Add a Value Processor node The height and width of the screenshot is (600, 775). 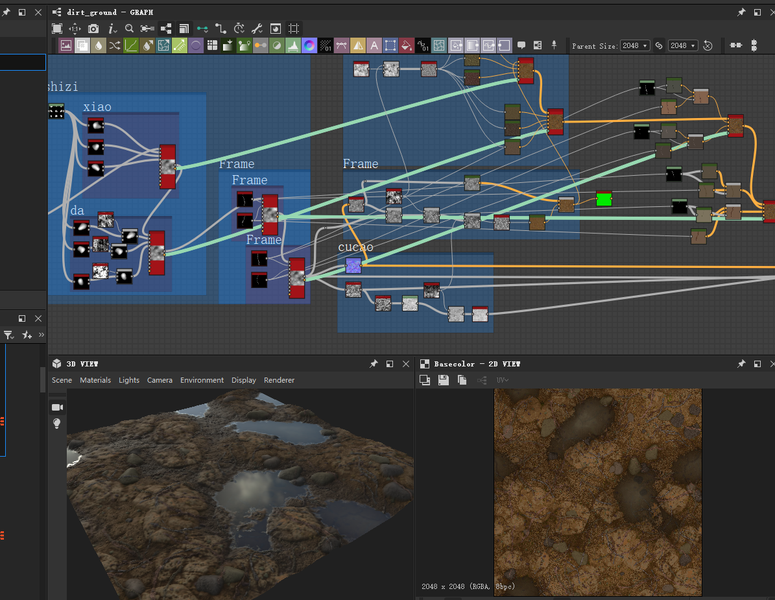click(423, 46)
